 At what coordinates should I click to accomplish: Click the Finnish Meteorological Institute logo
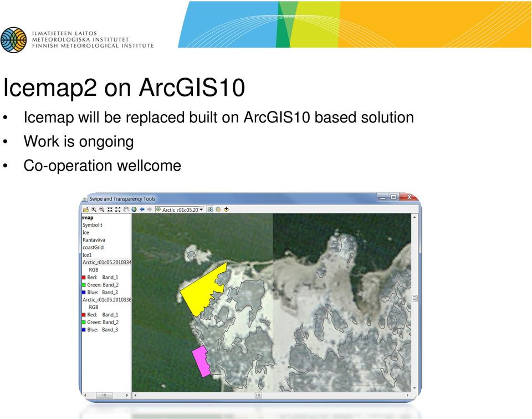(13, 40)
